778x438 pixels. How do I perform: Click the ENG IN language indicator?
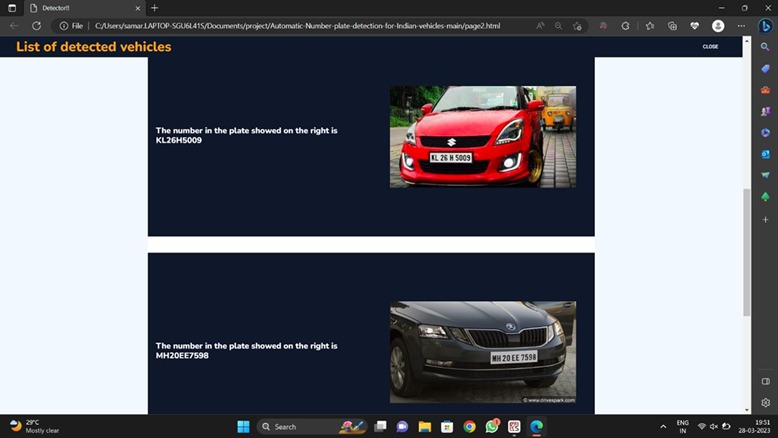683,427
